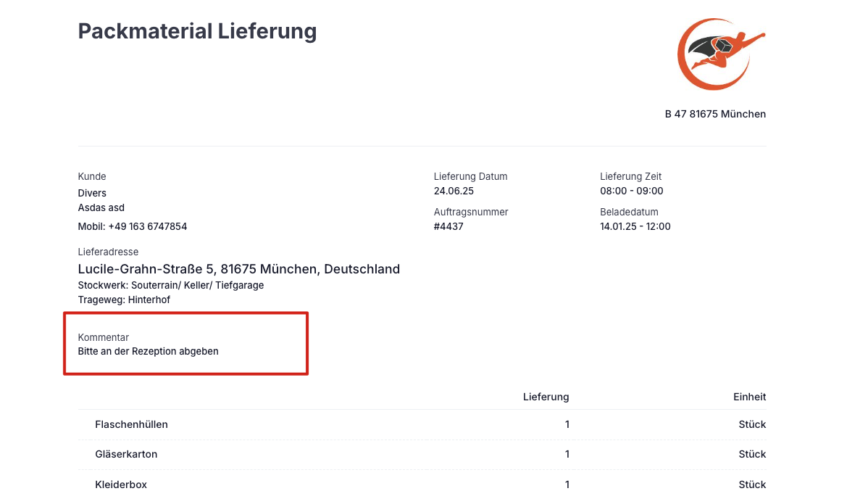
Task: Select the Kleiderbox table row
Action: (x=422, y=481)
